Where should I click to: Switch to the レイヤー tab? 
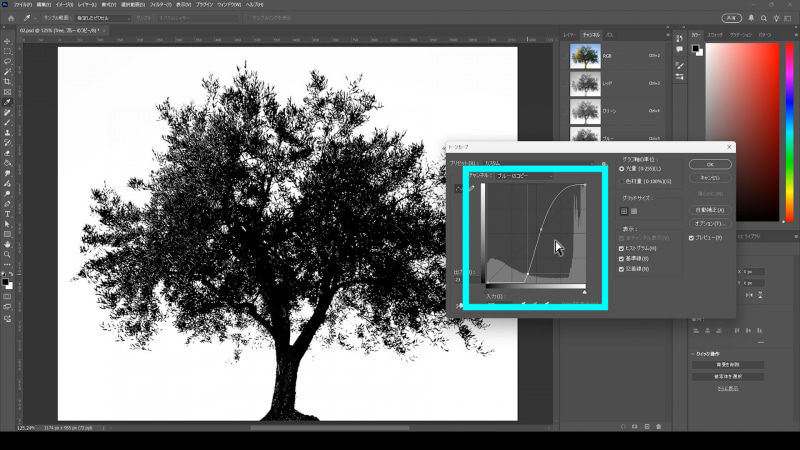pyautogui.click(x=569, y=35)
